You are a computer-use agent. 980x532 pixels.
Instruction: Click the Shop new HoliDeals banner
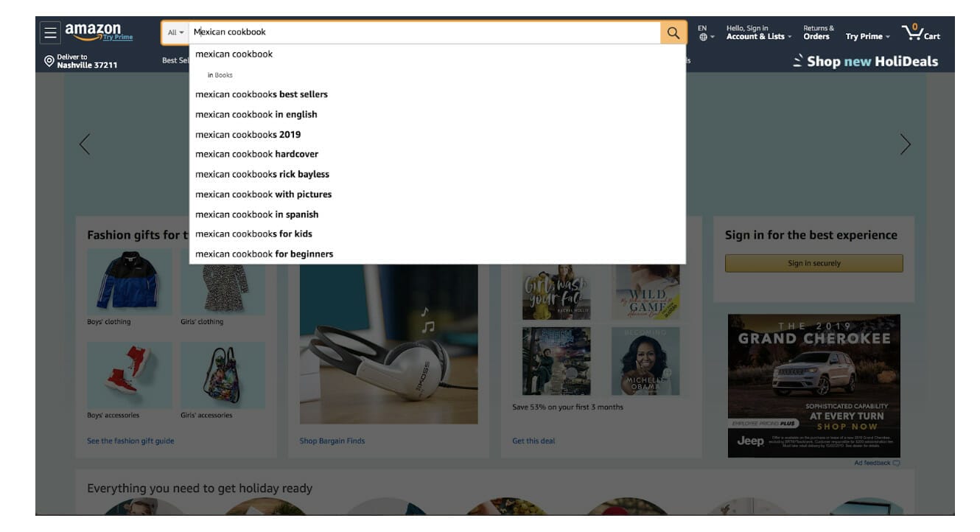point(866,61)
